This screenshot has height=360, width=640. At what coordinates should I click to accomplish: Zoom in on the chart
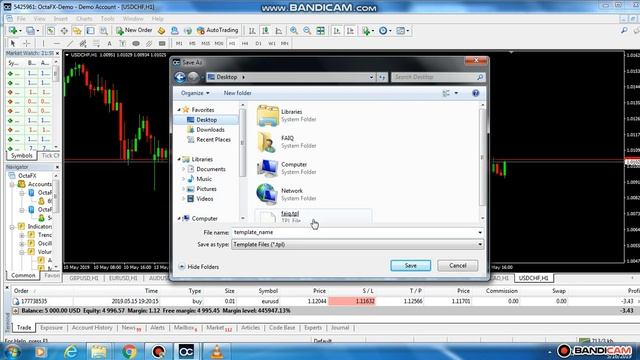294,31
